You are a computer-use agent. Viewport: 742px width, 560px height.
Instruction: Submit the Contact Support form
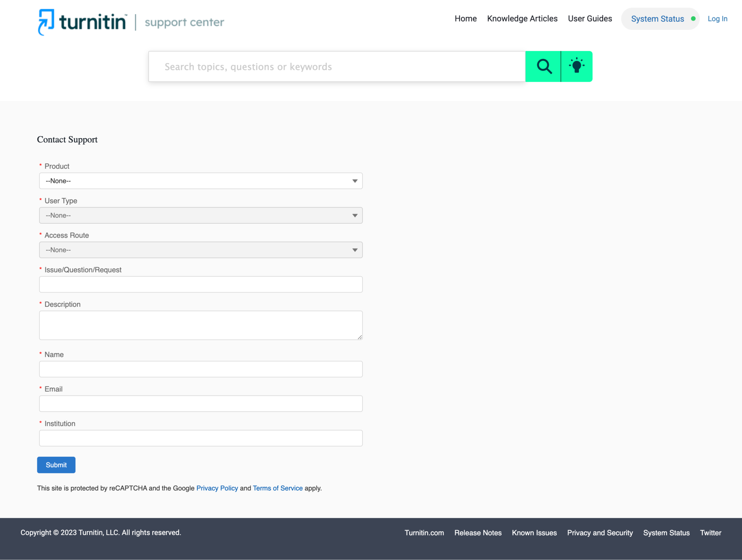tap(56, 465)
